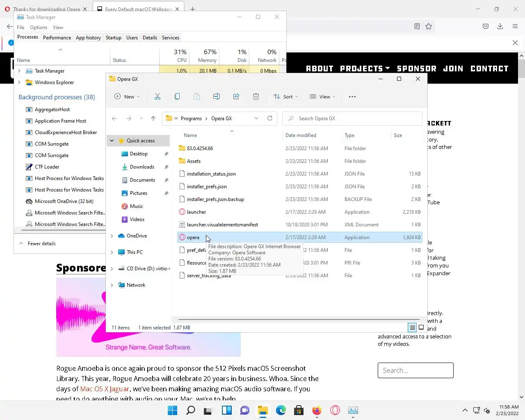The image size is (525, 420).
Task: Open the New dropdown in Explorer
Action: (x=127, y=97)
